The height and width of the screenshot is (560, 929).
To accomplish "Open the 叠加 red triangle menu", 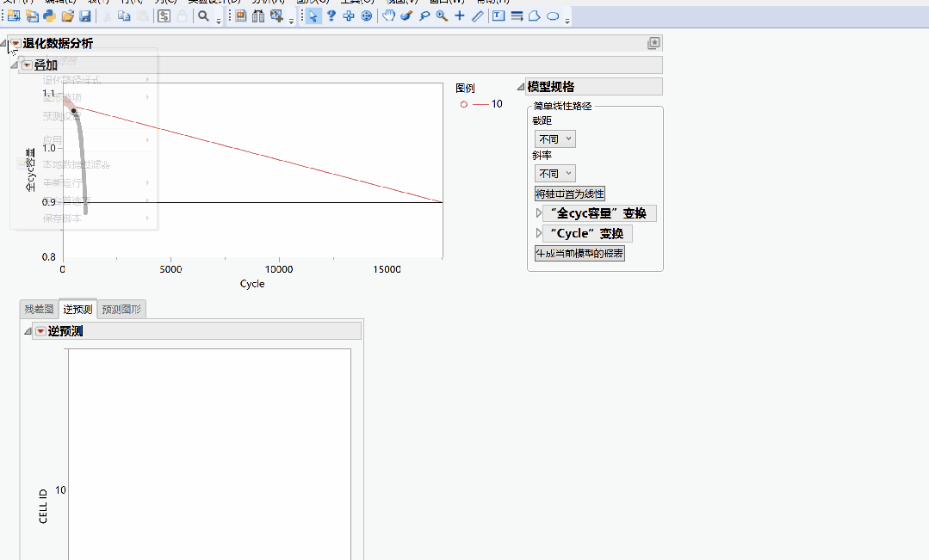I will coord(28,65).
